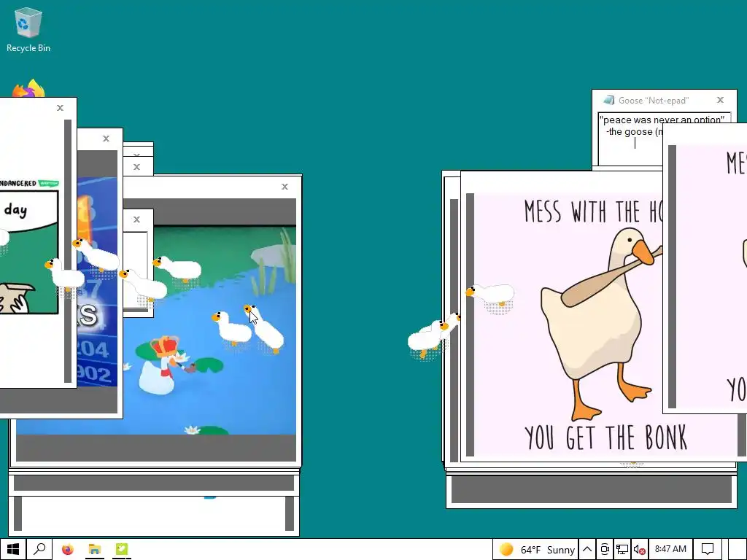Open the Windows Start menu
The height and width of the screenshot is (560, 747).
coord(13,550)
